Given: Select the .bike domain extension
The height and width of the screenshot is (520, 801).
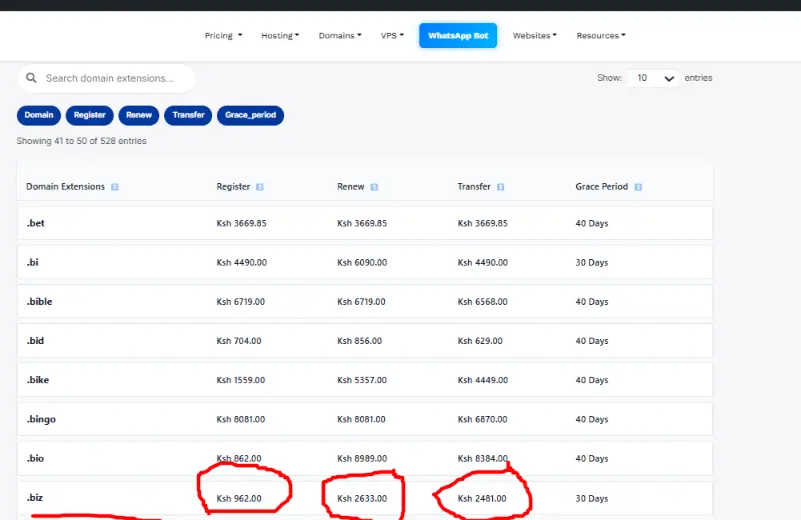Looking at the screenshot, I should 38,380.
